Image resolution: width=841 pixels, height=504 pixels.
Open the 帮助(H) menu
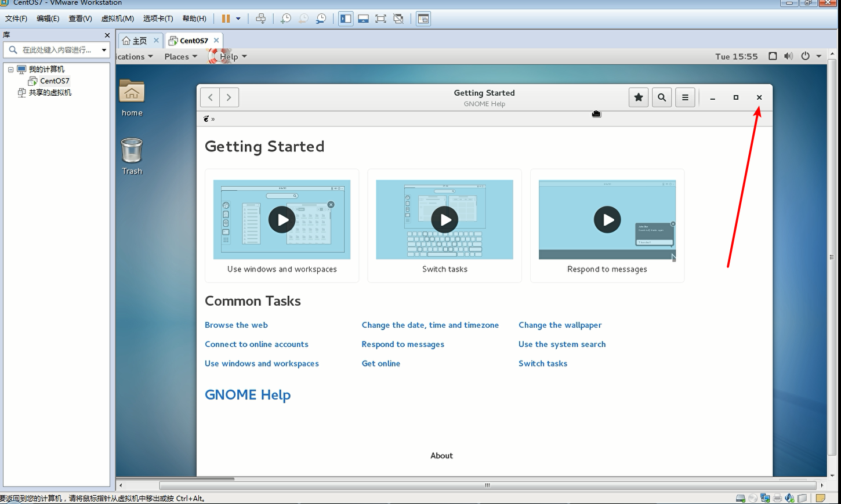194,19
